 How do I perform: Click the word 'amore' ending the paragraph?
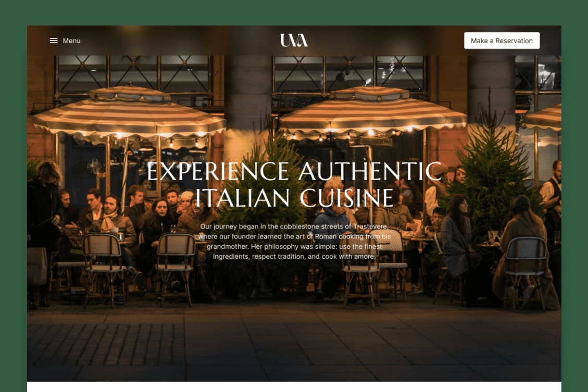click(x=364, y=256)
